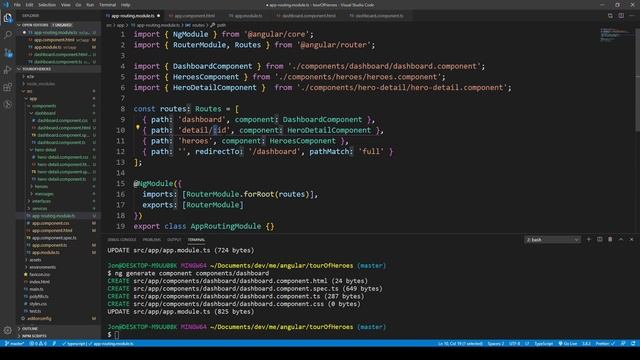Open the Source Control view

coord(8,53)
